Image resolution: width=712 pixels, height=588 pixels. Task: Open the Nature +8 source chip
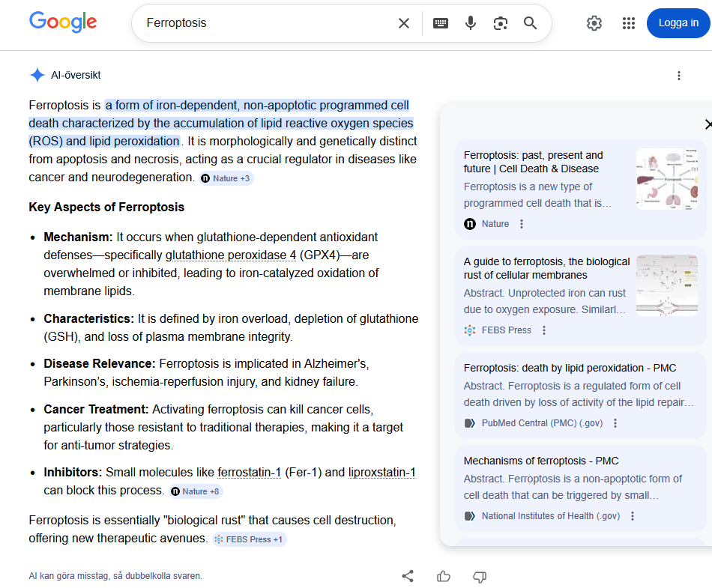click(x=196, y=491)
